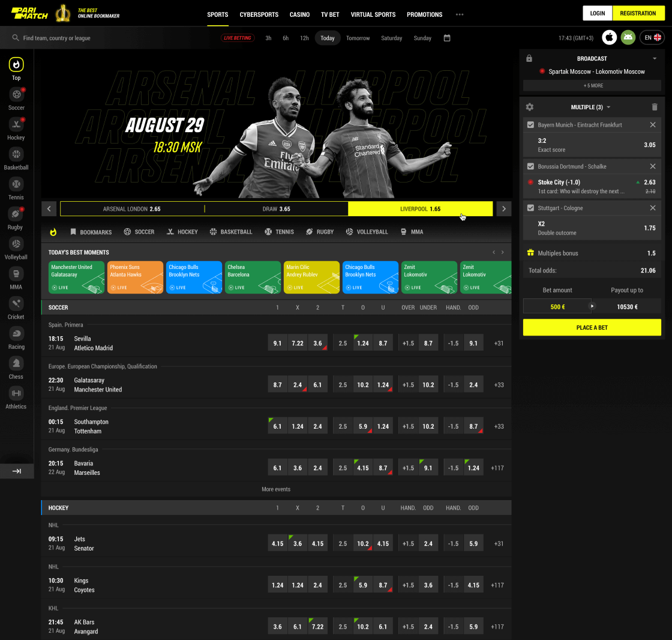This screenshot has width=672, height=640.
Task: Uncheck Borussia Dortmund - Schalke bet
Action: pos(530,166)
